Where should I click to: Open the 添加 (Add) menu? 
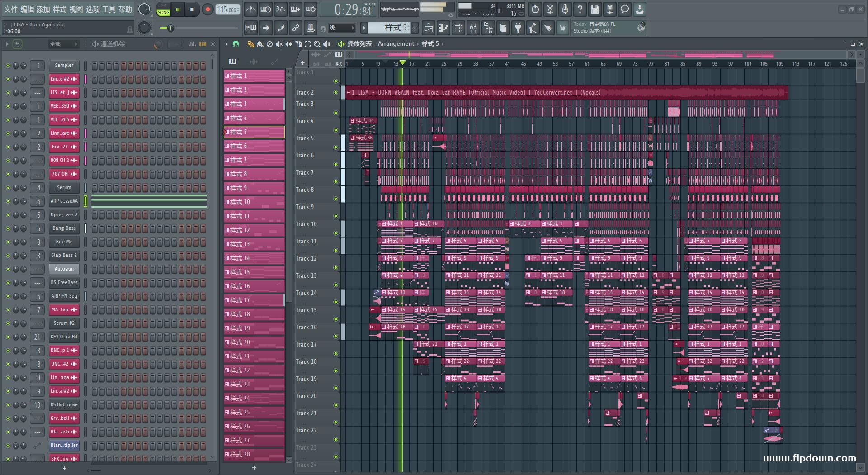(43, 9)
